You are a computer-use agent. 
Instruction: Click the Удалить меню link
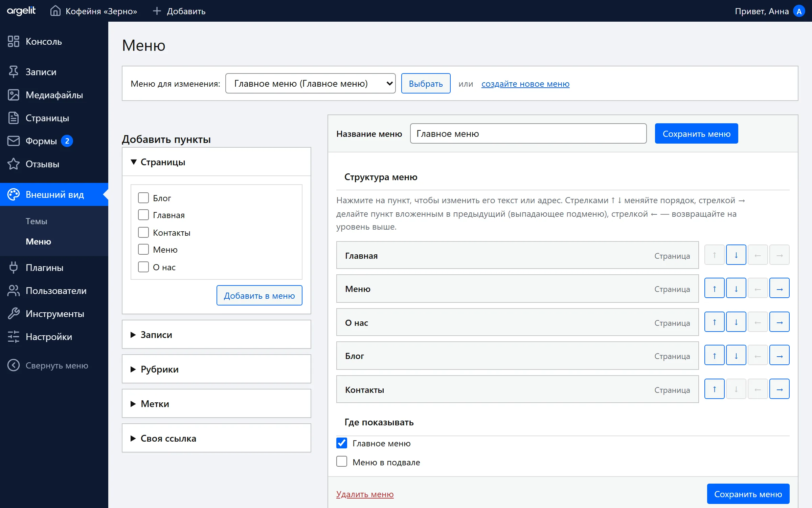click(x=365, y=494)
